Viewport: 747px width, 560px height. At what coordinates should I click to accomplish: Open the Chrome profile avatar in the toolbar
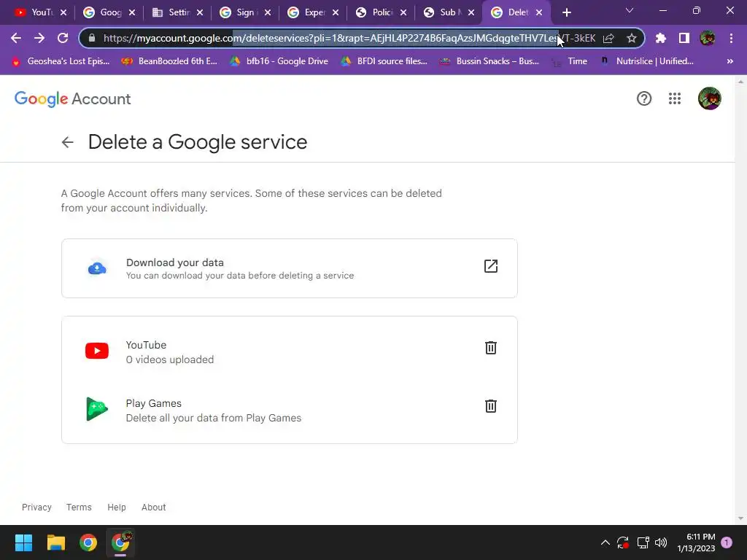tap(708, 38)
